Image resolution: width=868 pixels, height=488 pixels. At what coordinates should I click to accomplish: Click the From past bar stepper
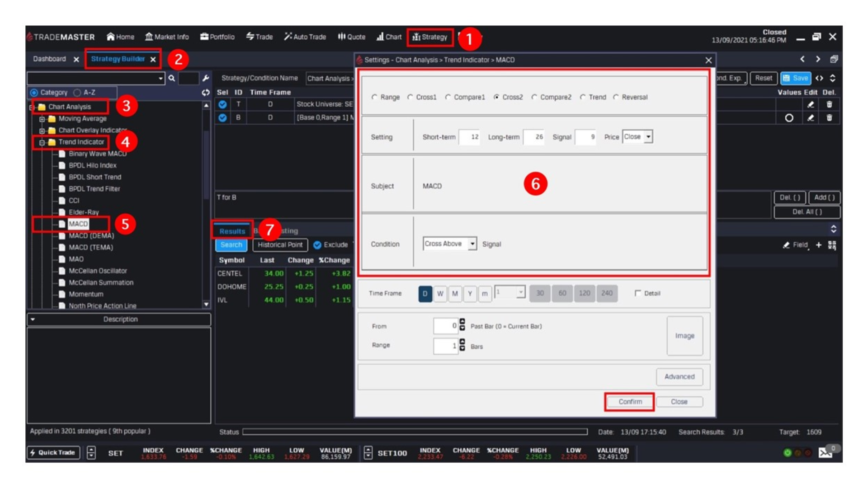[x=462, y=324]
